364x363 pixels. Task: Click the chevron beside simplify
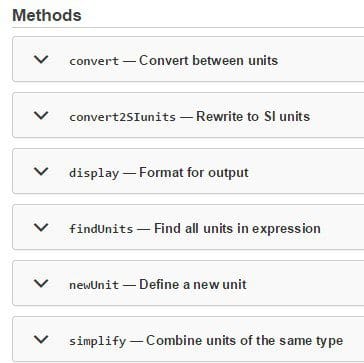(41, 340)
